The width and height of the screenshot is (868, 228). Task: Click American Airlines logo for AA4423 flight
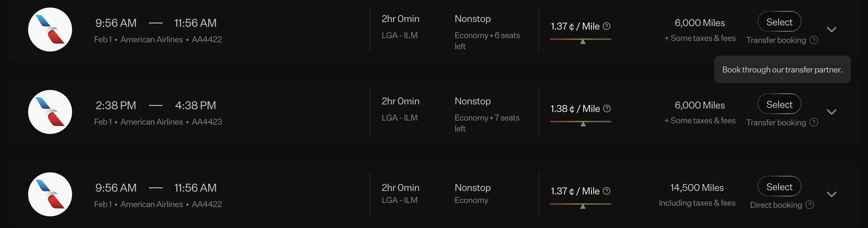tap(50, 112)
